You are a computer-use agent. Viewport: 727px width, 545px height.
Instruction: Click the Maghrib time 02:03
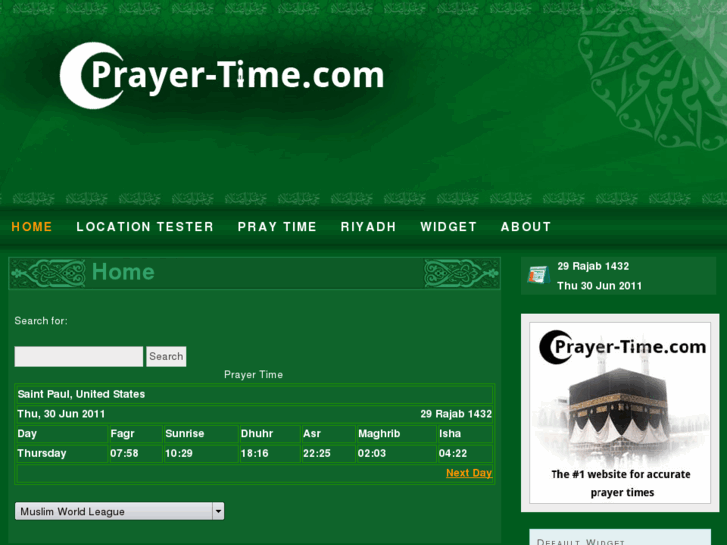(396, 453)
